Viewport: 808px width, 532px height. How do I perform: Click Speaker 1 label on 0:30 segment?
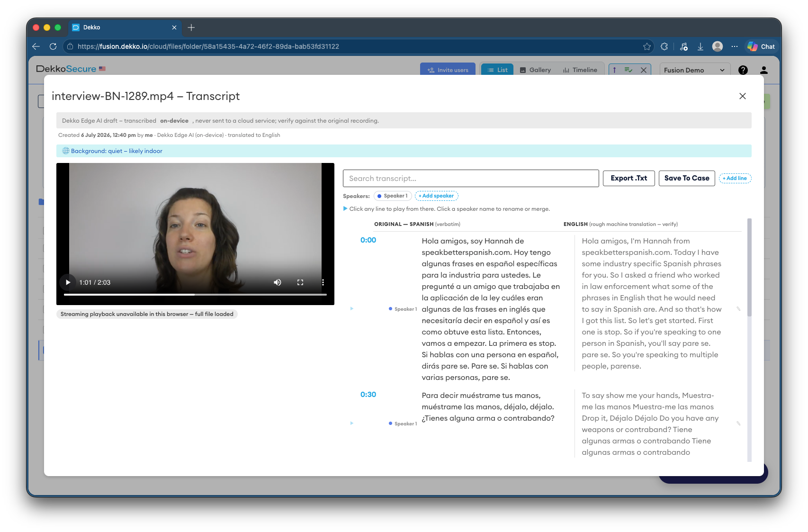pos(403,424)
